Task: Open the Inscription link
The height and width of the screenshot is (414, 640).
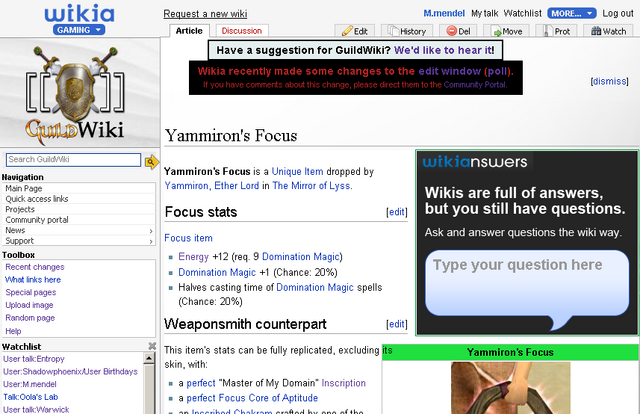Action: [343, 383]
